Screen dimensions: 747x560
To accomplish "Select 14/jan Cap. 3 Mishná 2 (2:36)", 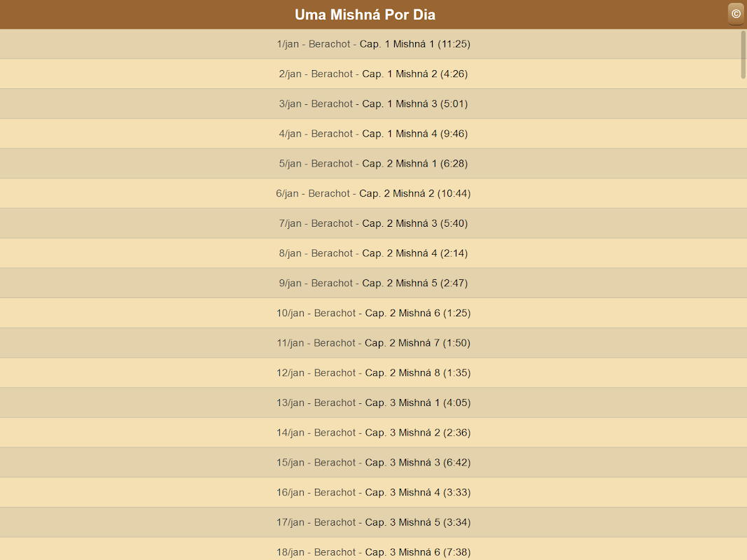I will point(374,433).
